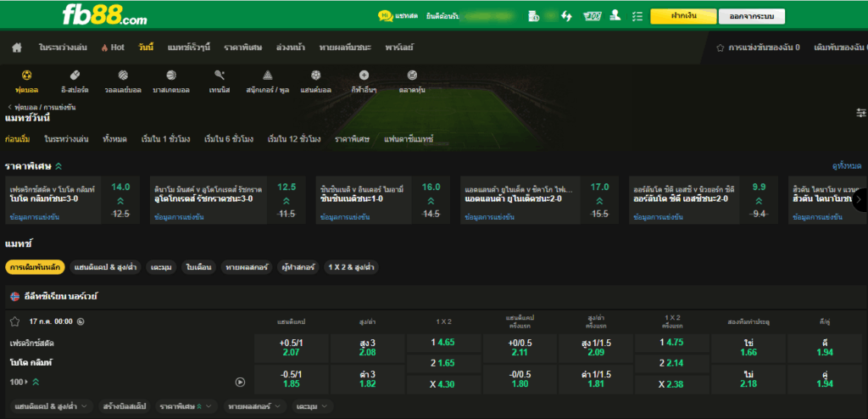Open the พาร์เลย์ nav item
The height and width of the screenshot is (419, 868).
(399, 47)
